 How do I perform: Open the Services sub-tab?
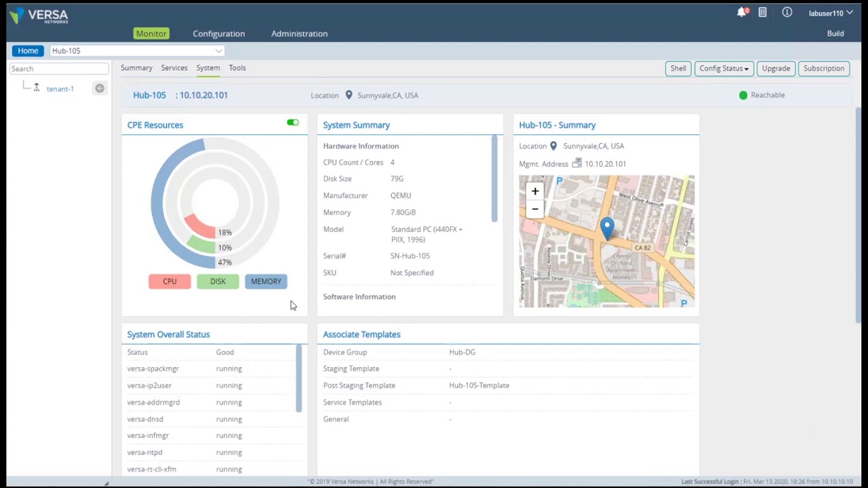(x=174, y=68)
